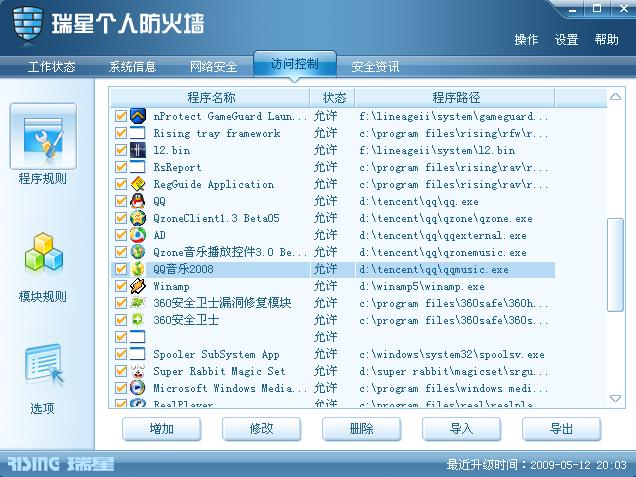Select the QzoneClient1.3 Beta05 row name
The image size is (636, 477).
tap(216, 218)
